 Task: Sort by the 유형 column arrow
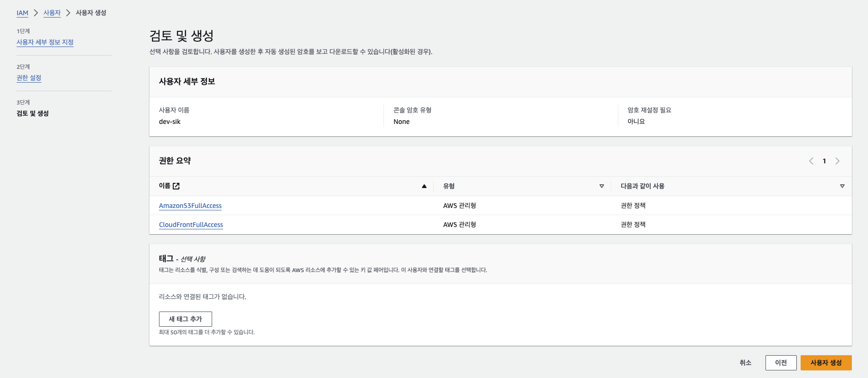[x=602, y=186]
